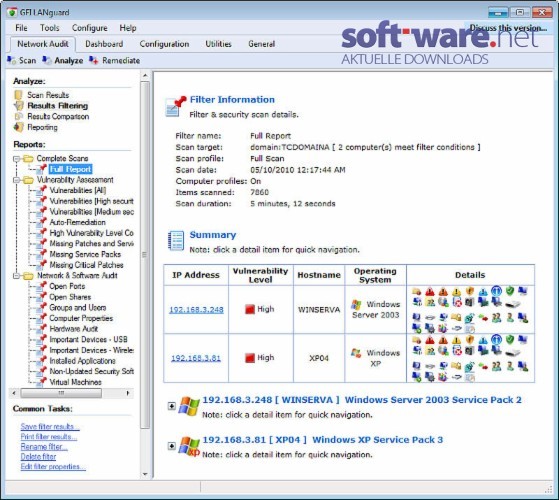Click the left panel vertical scrollbar down arrow
559x500 pixels.
tap(145, 474)
